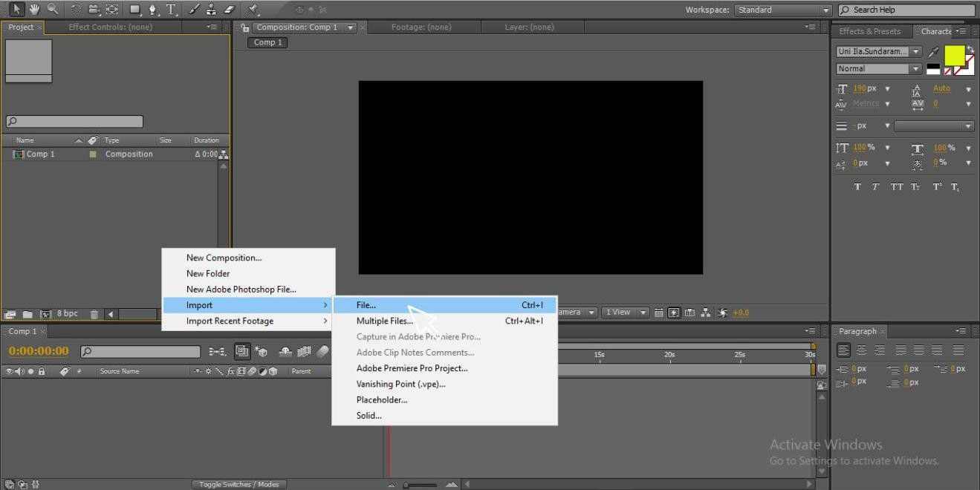Toggle Faux Bold text style
Screen dimensions: 980x490
pyautogui.click(x=857, y=187)
